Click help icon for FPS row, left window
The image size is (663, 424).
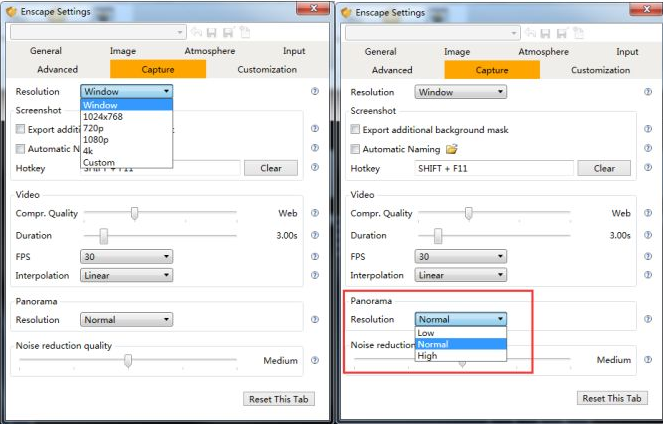(315, 256)
